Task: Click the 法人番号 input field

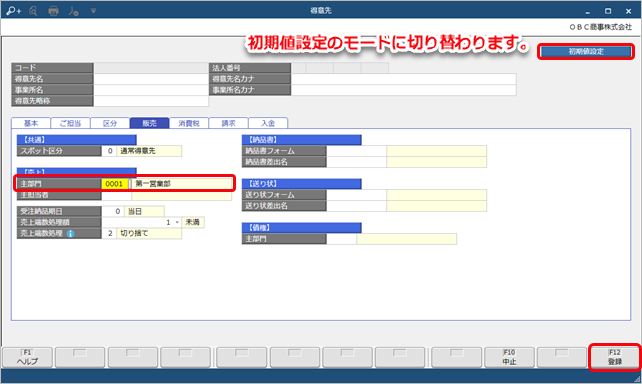Action: coord(340,68)
